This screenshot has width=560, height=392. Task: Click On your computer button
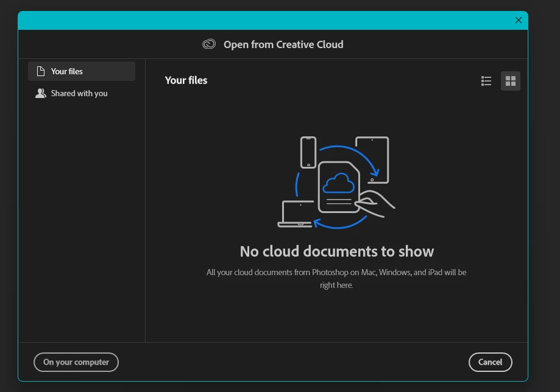76,362
